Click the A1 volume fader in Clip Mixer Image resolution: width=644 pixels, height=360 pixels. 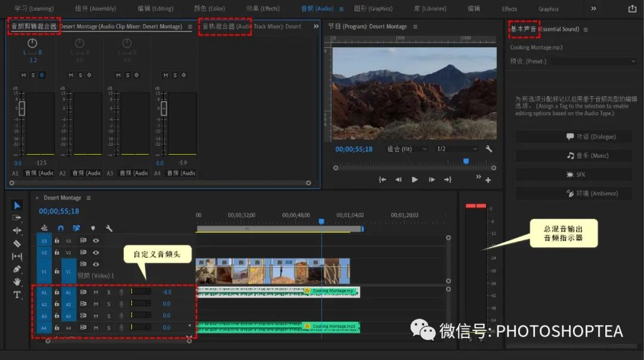22,109
